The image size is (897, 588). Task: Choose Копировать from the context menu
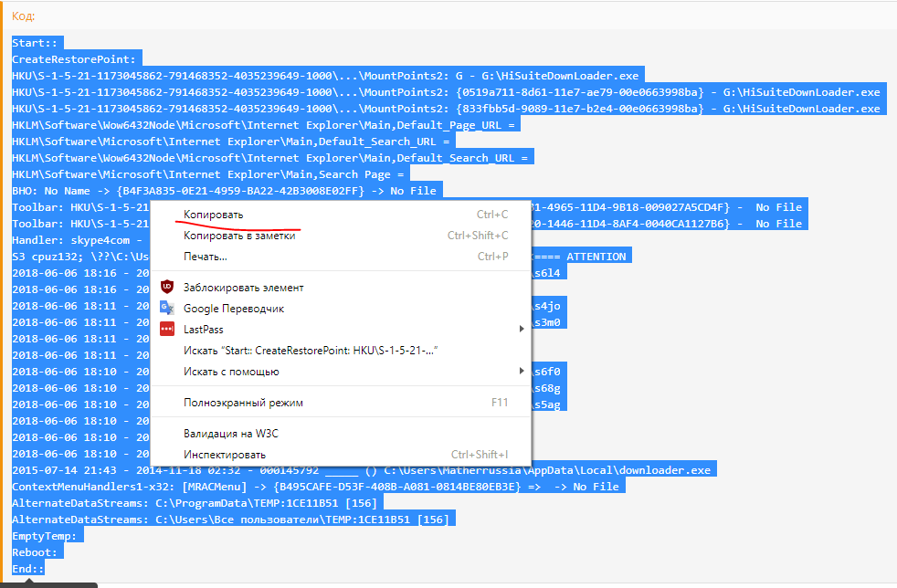(214, 215)
